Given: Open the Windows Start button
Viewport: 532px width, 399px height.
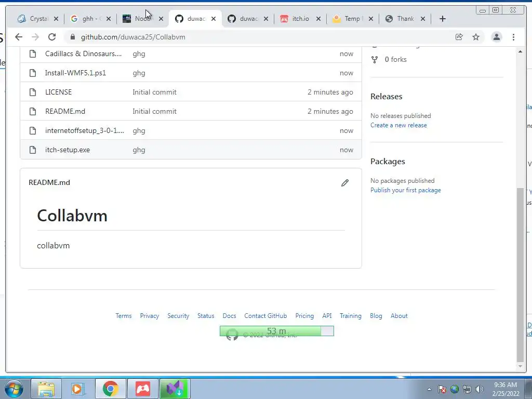Looking at the screenshot, I should point(14,389).
